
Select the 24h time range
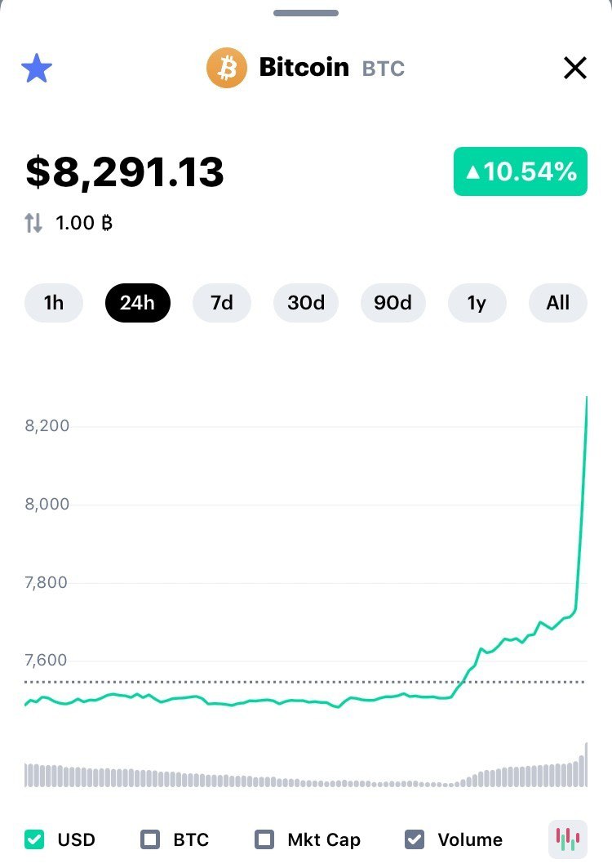click(137, 303)
